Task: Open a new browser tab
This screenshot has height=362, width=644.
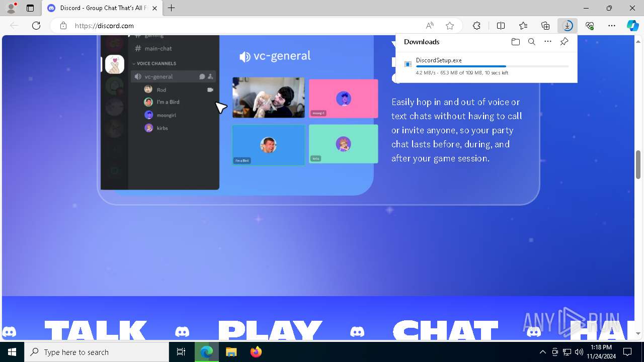Action: [172, 8]
